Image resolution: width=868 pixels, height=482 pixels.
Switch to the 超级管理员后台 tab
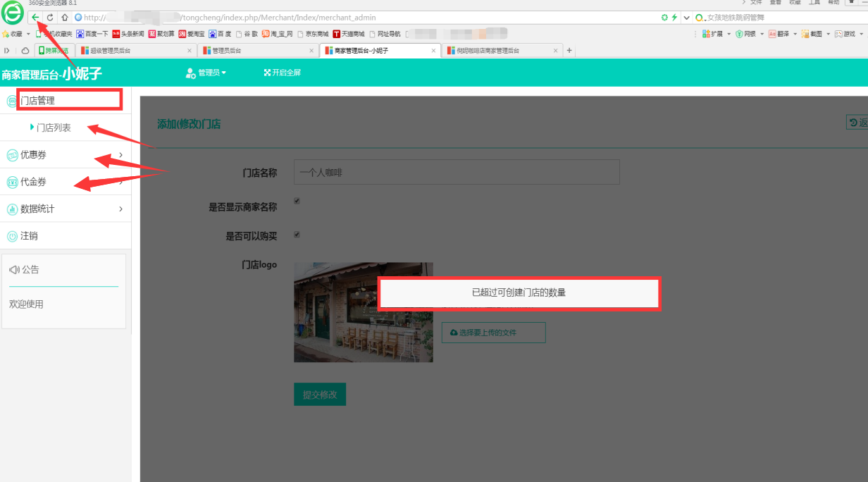136,51
